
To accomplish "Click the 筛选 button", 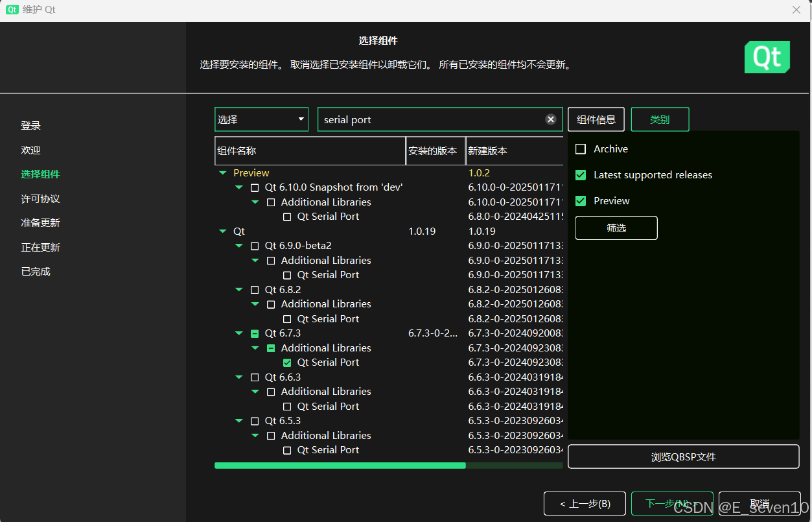I will pos(616,228).
